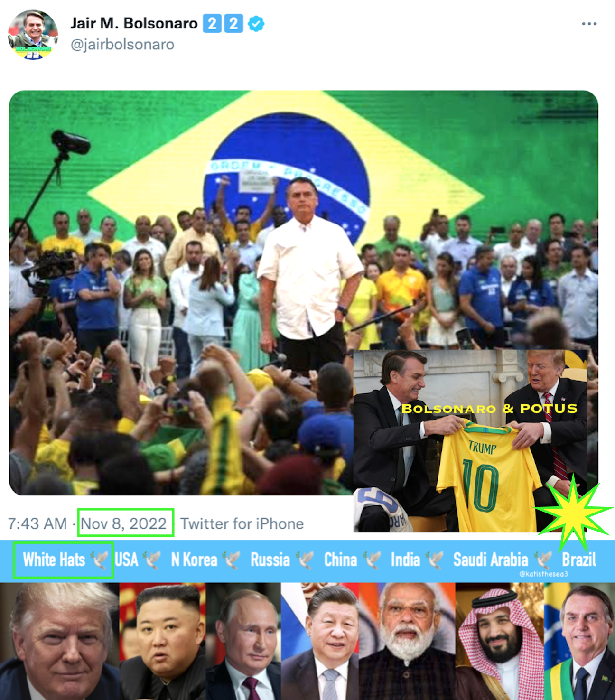Screen dimensions: 615x700
Task: Select the White Hats banner label
Action: point(54,560)
